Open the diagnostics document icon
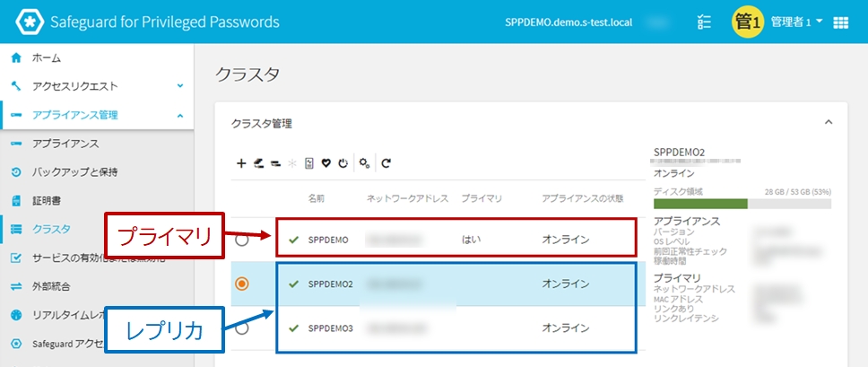Image resolution: width=868 pixels, height=367 pixels. [309, 163]
